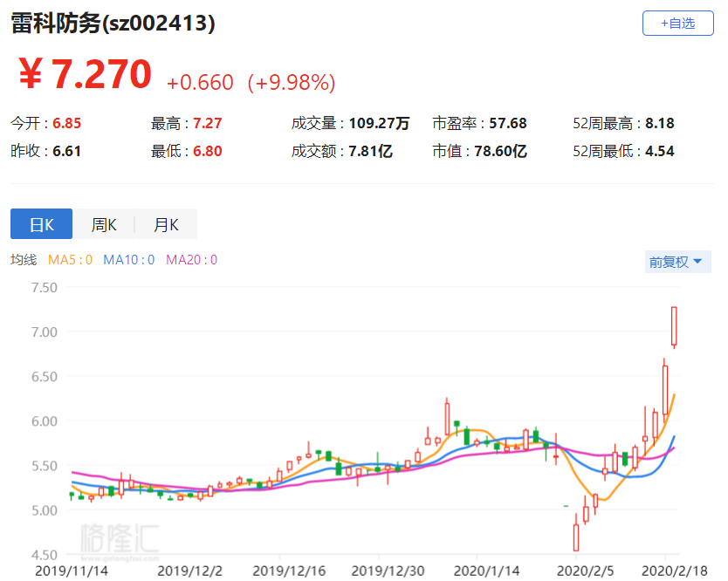Select the 2019/11/14 date axis label

72,571
